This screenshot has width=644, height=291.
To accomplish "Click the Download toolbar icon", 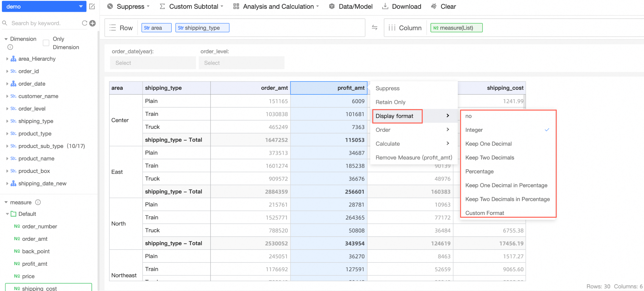I will (x=385, y=6).
